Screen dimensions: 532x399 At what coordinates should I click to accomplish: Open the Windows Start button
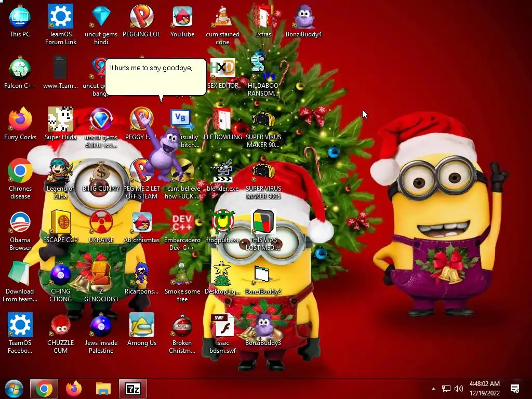[14, 389]
